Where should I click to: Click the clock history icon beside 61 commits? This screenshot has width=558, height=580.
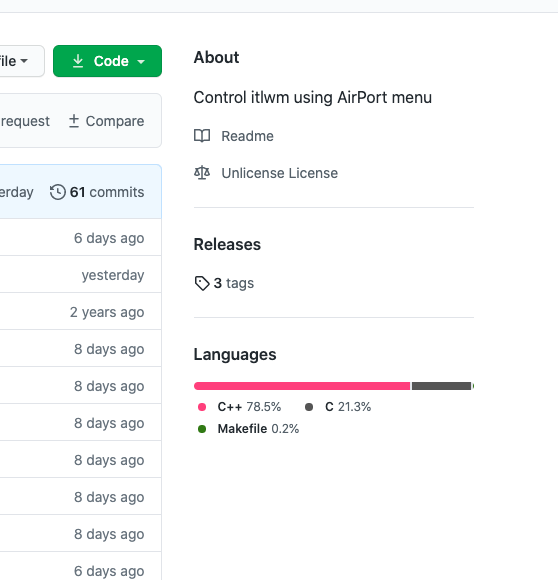click(x=58, y=192)
